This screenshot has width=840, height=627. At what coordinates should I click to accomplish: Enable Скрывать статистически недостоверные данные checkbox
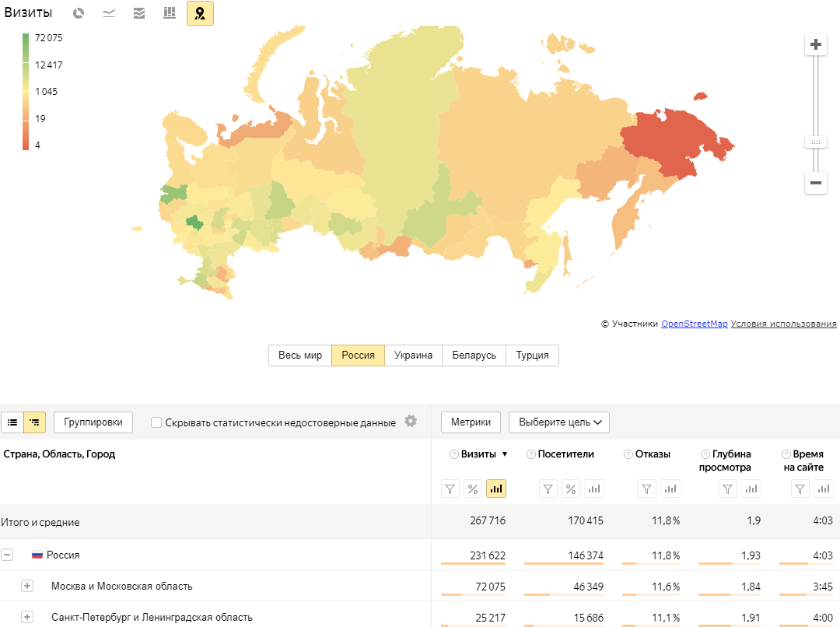click(x=156, y=422)
